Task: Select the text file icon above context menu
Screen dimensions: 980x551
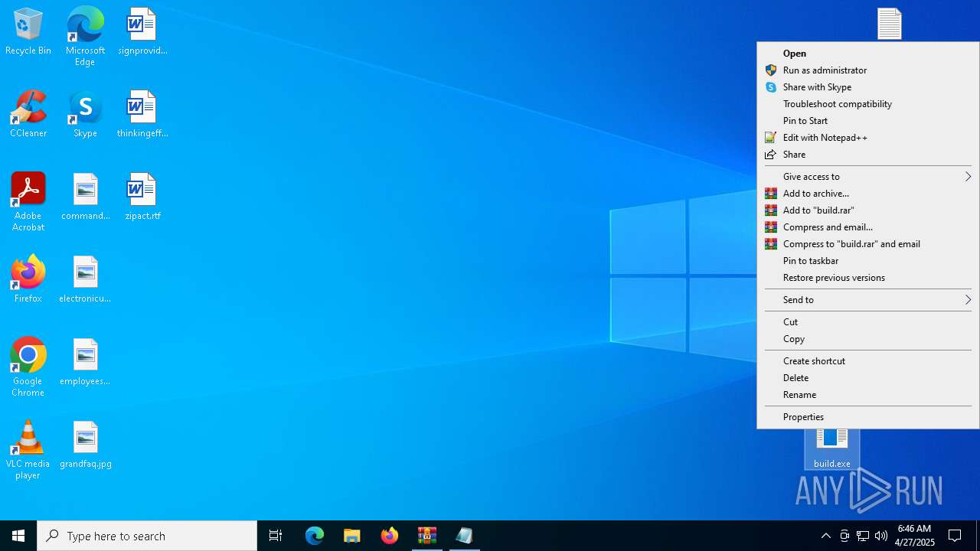Action: pyautogui.click(x=890, y=24)
